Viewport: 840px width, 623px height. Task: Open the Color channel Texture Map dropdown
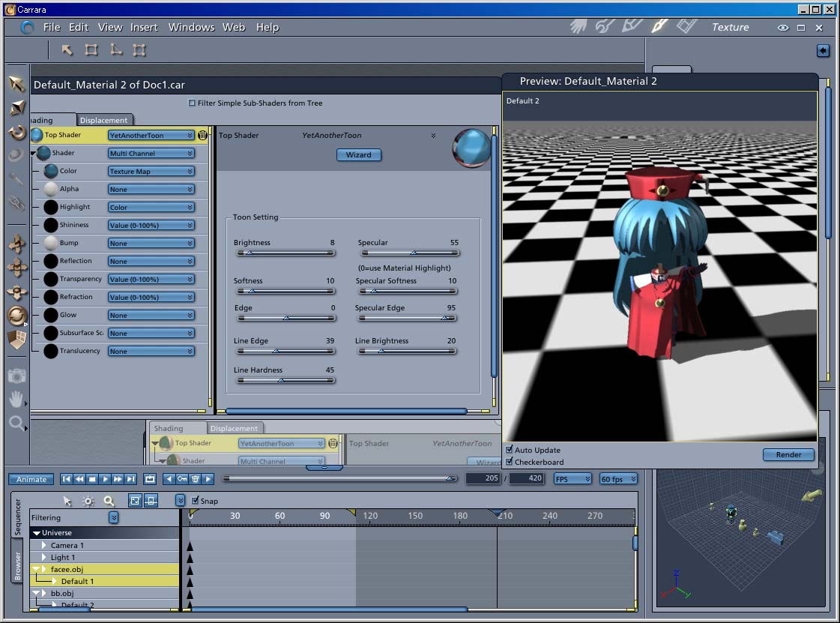coord(151,172)
